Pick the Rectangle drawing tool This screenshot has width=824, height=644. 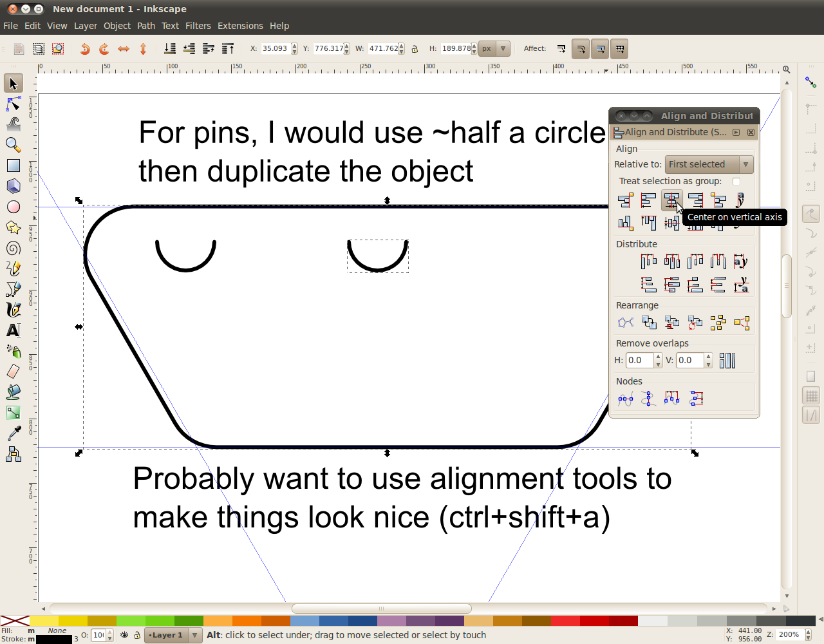point(13,166)
